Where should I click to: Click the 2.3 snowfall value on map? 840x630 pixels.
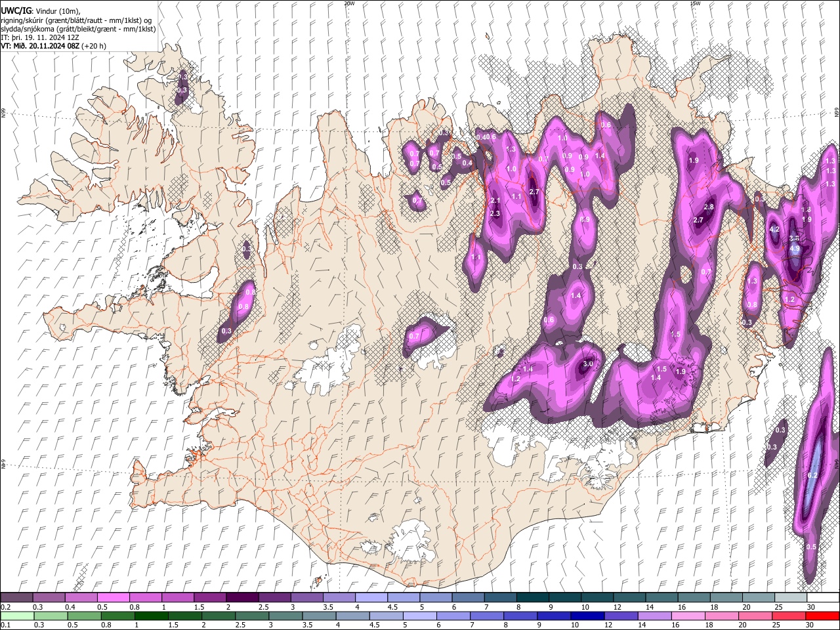click(495, 214)
